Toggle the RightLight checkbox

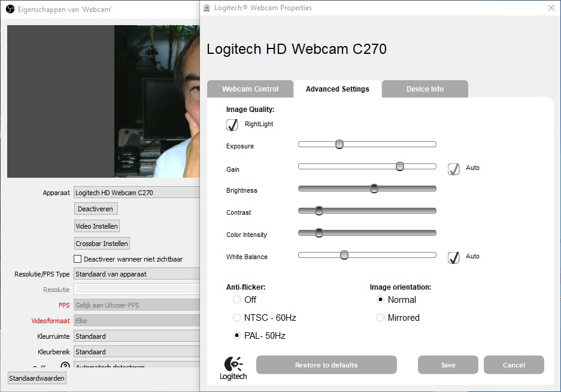[x=232, y=124]
